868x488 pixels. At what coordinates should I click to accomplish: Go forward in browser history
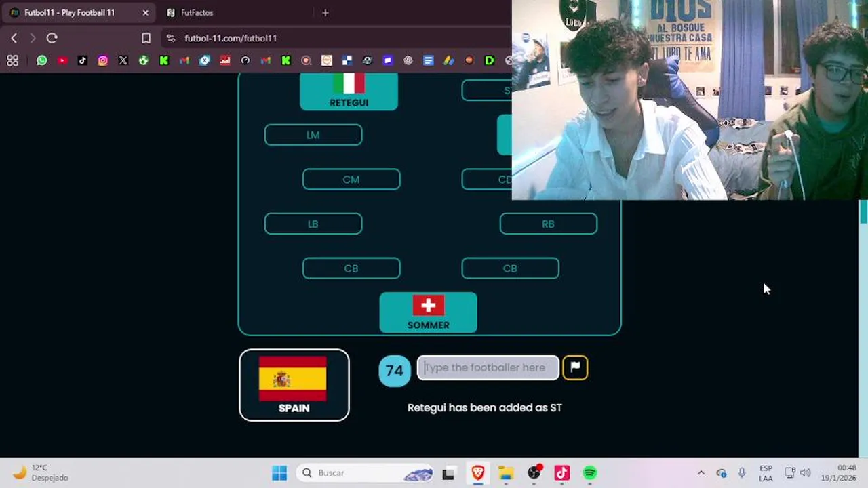tap(33, 38)
